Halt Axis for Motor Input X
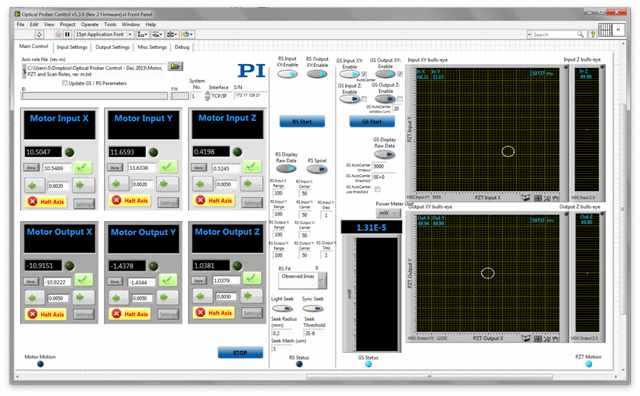 (x=46, y=202)
